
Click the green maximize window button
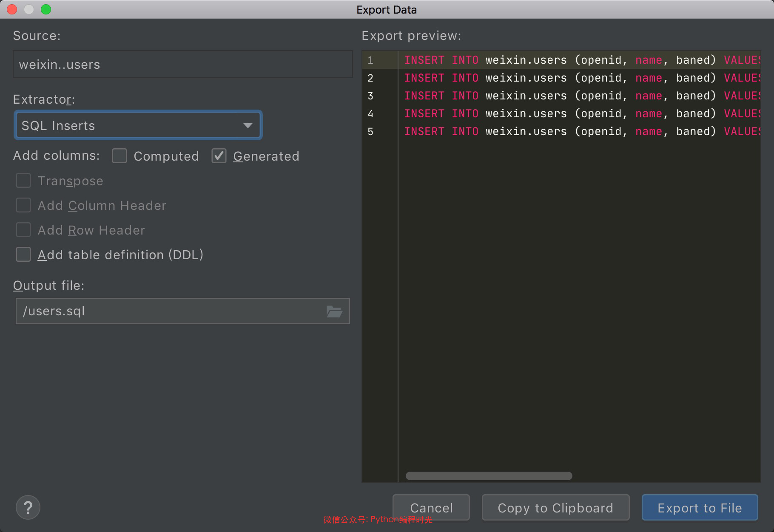(x=46, y=9)
